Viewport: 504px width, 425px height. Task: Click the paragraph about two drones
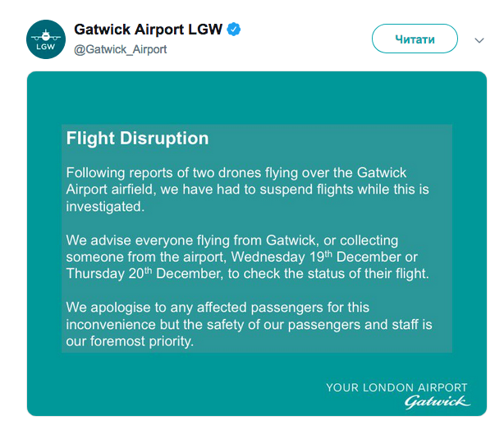(x=246, y=190)
